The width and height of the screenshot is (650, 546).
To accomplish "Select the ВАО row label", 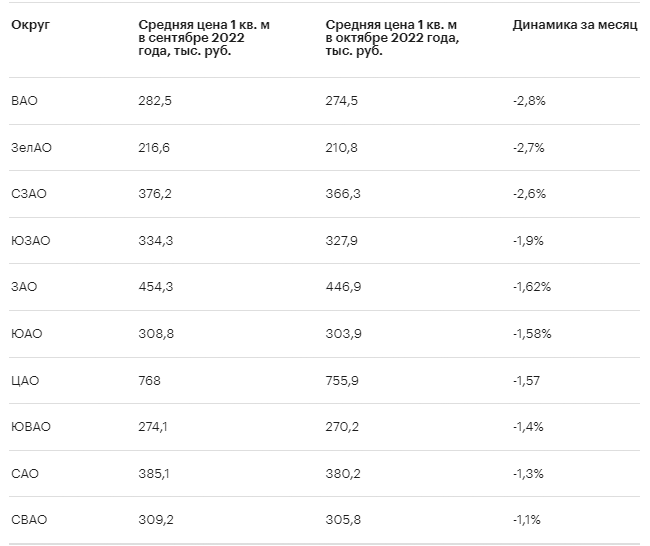I will (25, 101).
